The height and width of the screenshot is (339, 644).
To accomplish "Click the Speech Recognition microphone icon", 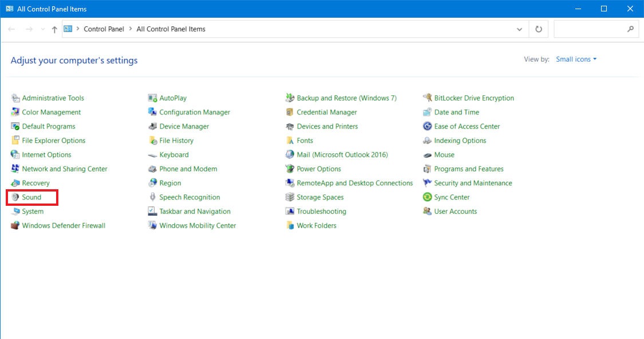I will click(x=152, y=197).
